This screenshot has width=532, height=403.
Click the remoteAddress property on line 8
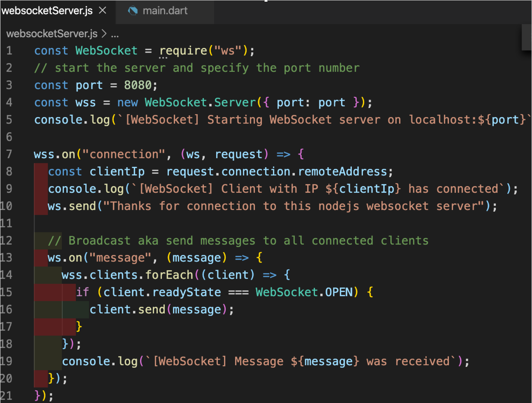[x=342, y=172]
